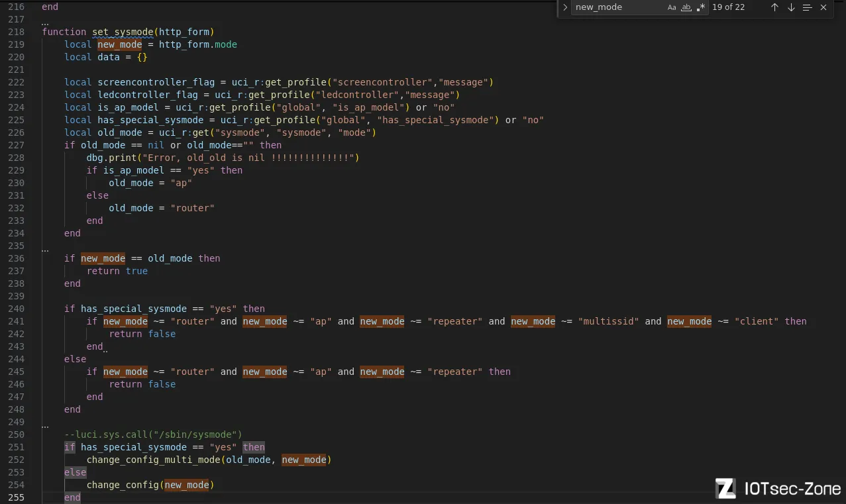
Task: Enable Use Regular Expression in find bar
Action: [701, 7]
